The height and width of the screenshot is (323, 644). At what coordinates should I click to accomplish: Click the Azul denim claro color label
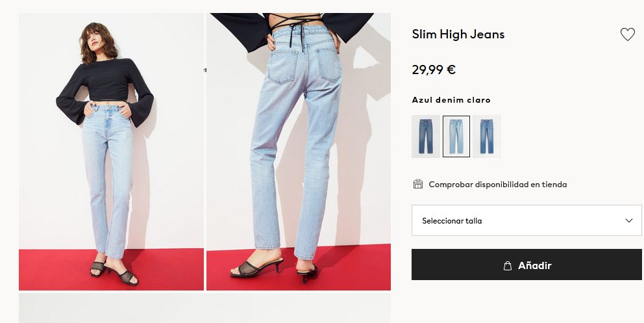click(x=451, y=100)
